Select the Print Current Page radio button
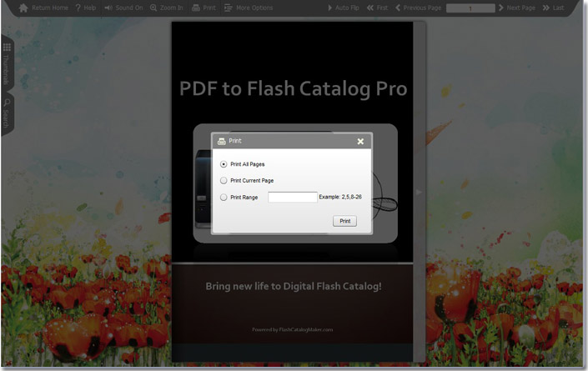The image size is (588, 371). pyautogui.click(x=224, y=181)
